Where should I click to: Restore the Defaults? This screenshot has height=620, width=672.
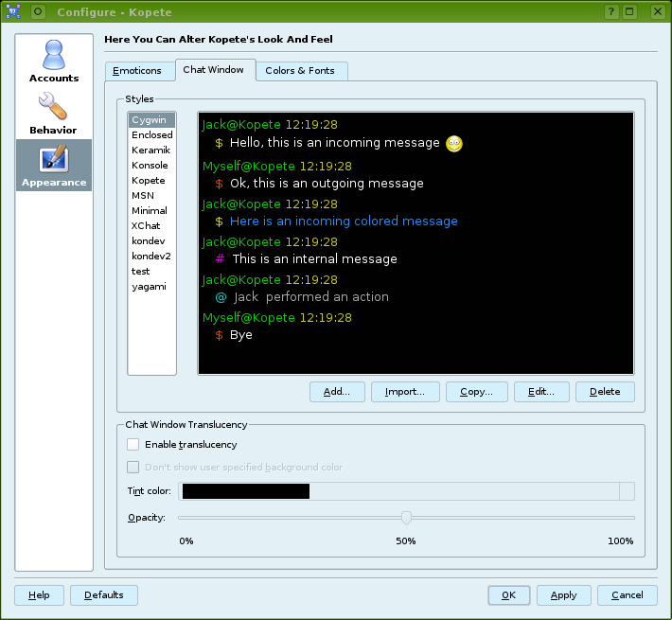coord(104,595)
